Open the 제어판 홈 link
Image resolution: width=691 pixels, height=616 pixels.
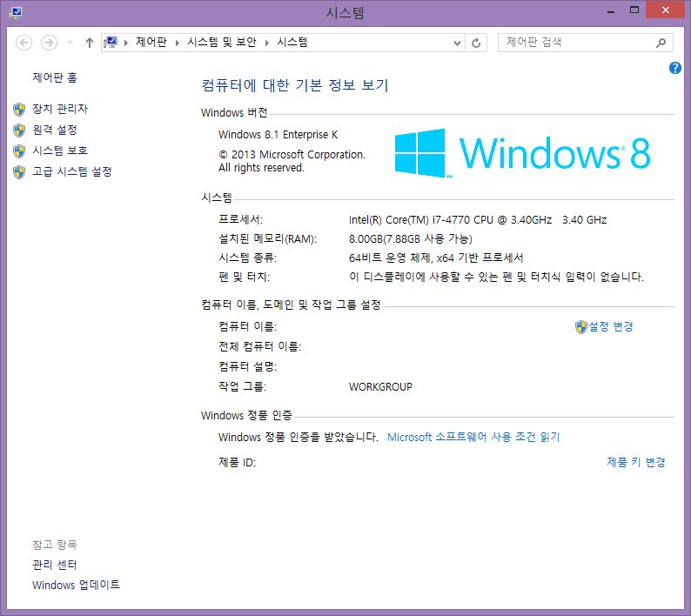[x=55, y=77]
